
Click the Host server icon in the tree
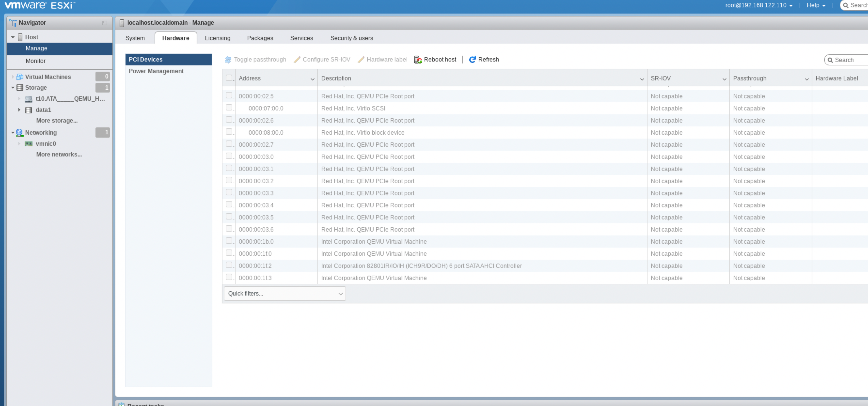tap(20, 37)
